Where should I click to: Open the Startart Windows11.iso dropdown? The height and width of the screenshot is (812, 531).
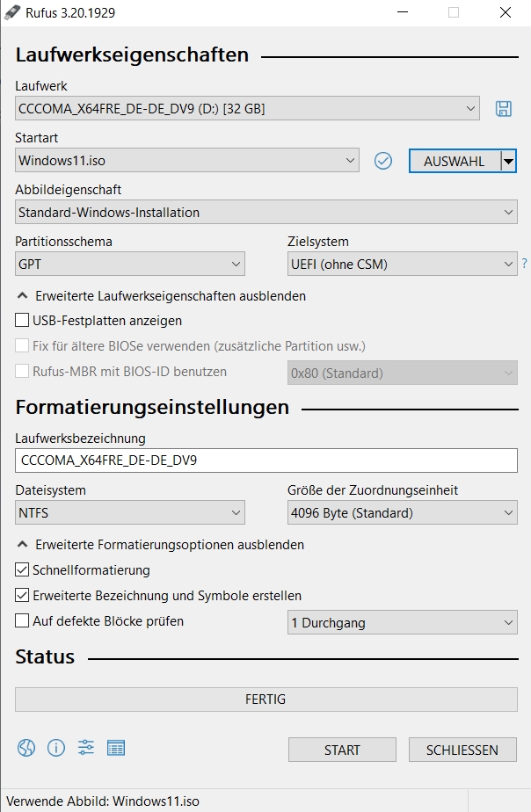click(x=187, y=161)
